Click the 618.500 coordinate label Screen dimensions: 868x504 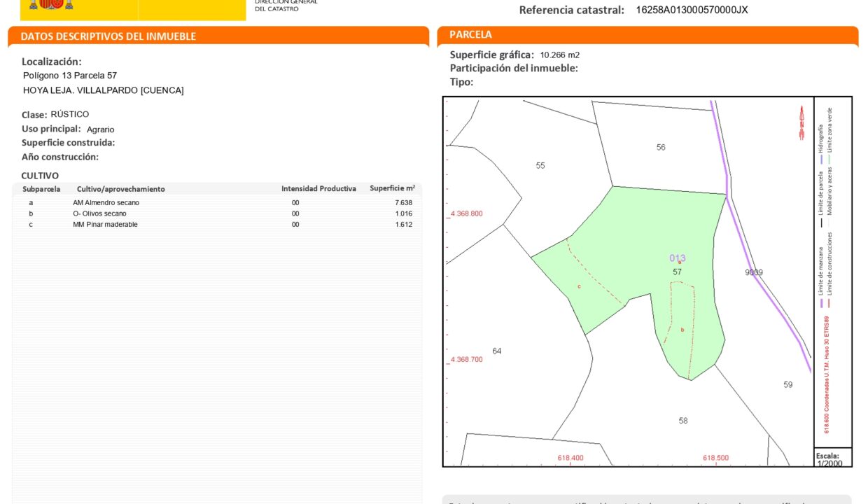pos(715,458)
